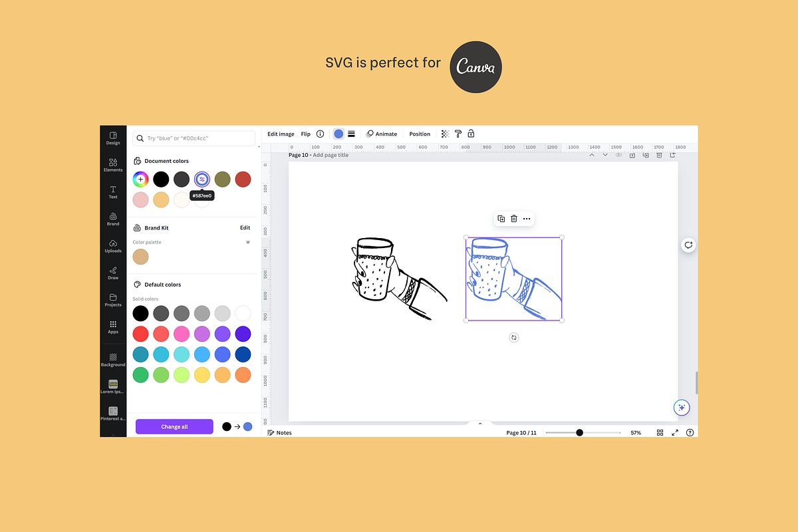The height and width of the screenshot is (532, 798).
Task: Pick the tan Brand Kit palette color
Action: pos(140,257)
